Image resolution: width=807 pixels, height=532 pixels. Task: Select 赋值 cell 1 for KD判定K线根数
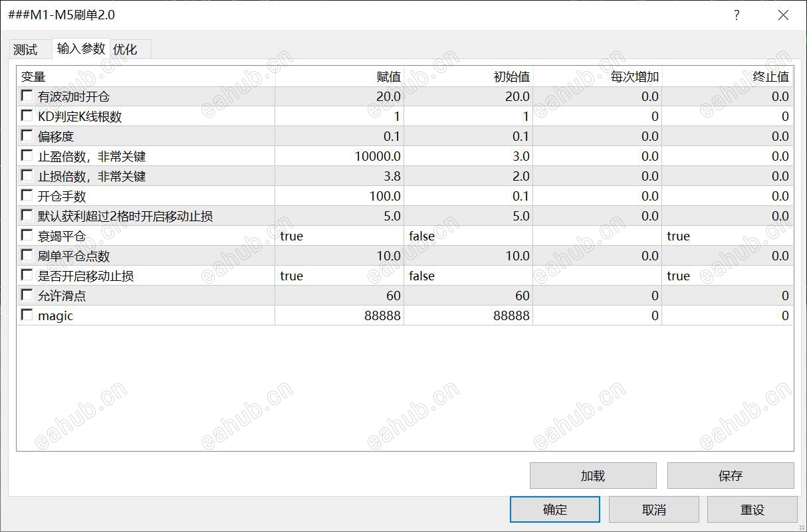coord(340,116)
